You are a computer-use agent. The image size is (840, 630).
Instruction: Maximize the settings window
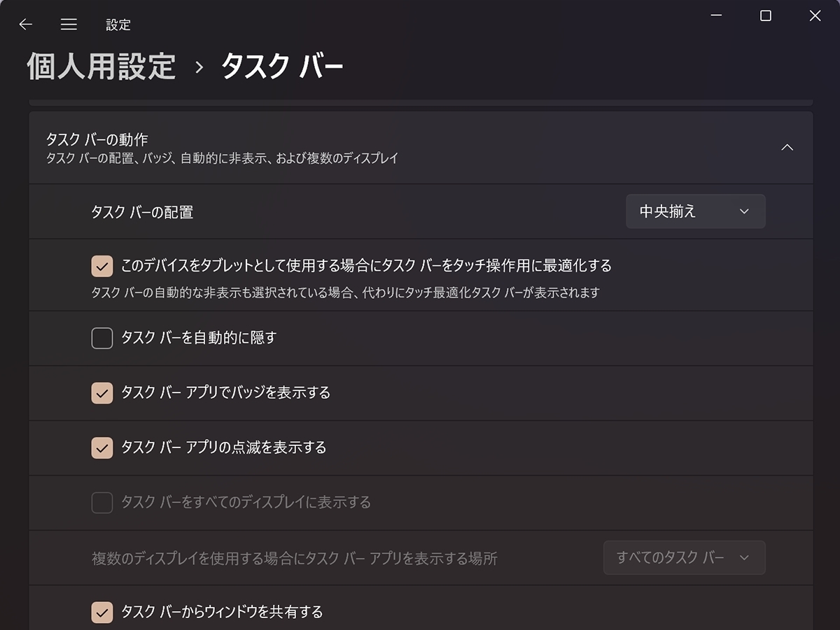[x=766, y=15]
